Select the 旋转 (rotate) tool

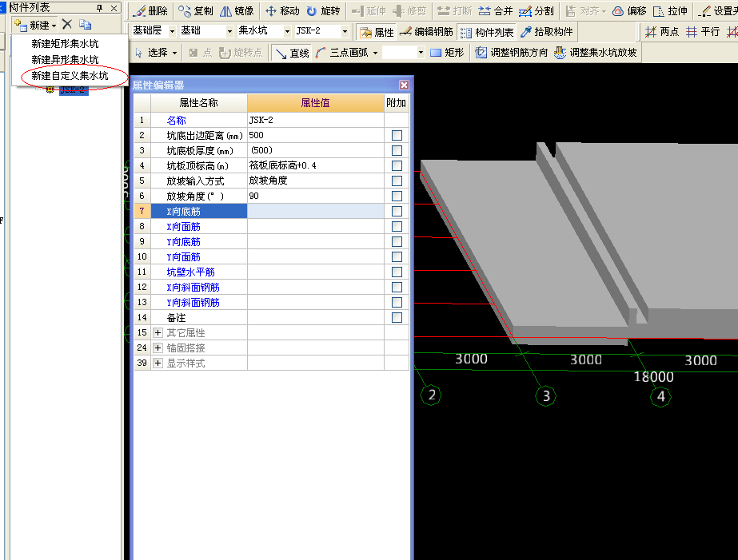323,11
